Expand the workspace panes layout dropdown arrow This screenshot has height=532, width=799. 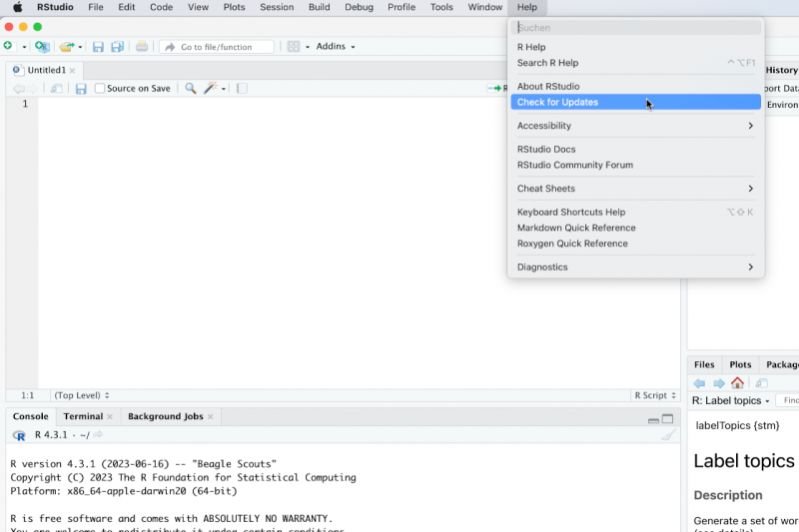[308, 47]
